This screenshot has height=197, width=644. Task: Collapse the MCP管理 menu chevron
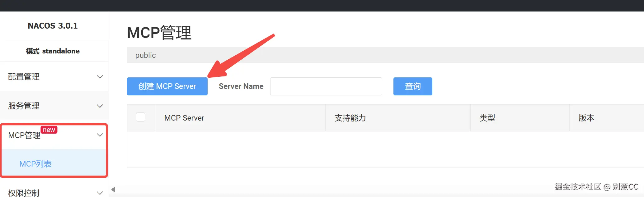100,135
